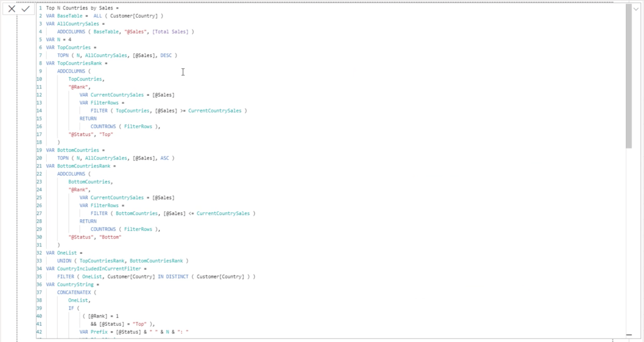
Task: Place cursor in the measure name on line 1
Action: coord(79,8)
